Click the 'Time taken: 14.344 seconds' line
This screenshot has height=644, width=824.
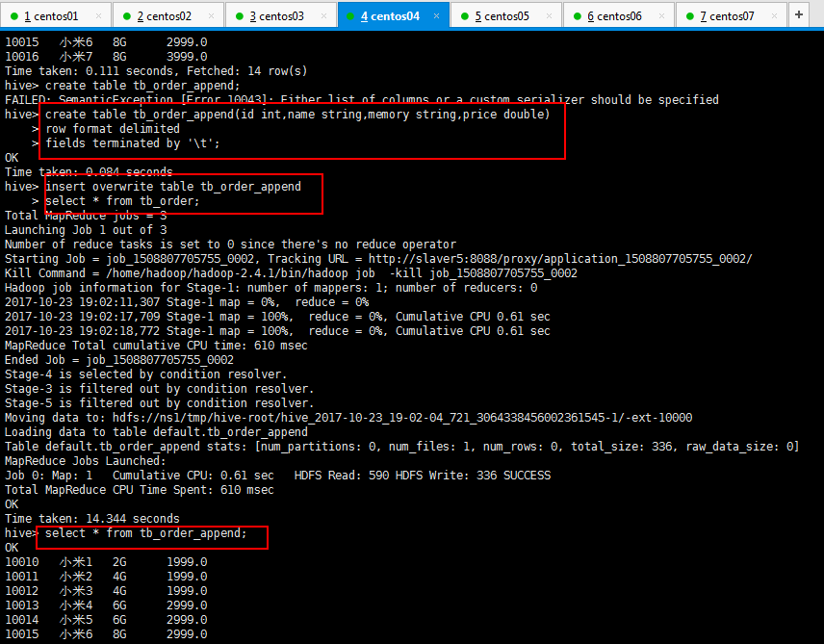(x=92, y=518)
